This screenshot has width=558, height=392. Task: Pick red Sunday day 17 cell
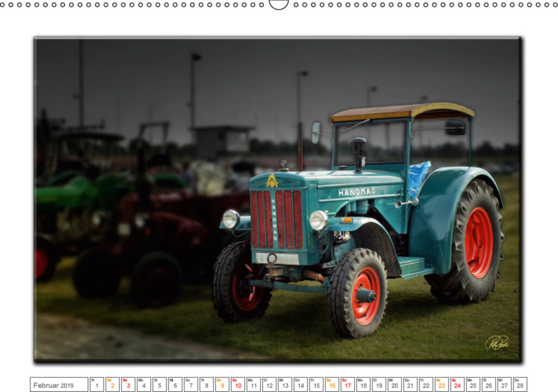(x=348, y=385)
